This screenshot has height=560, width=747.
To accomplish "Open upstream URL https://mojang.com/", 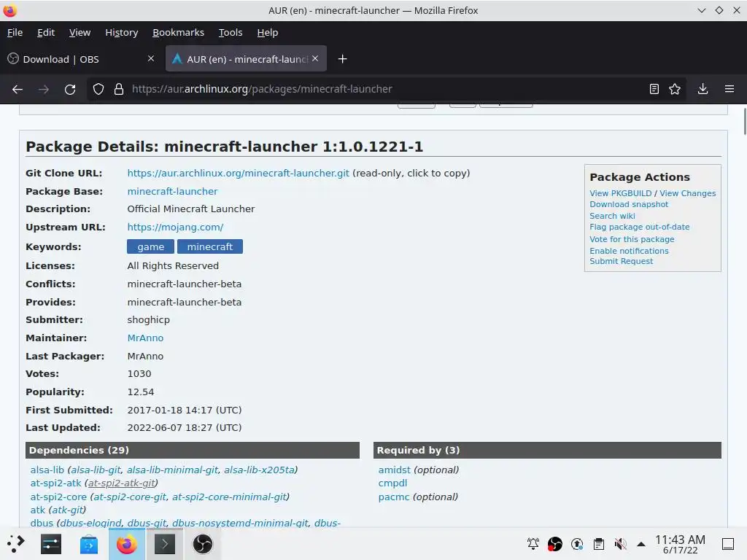I will click(175, 227).
